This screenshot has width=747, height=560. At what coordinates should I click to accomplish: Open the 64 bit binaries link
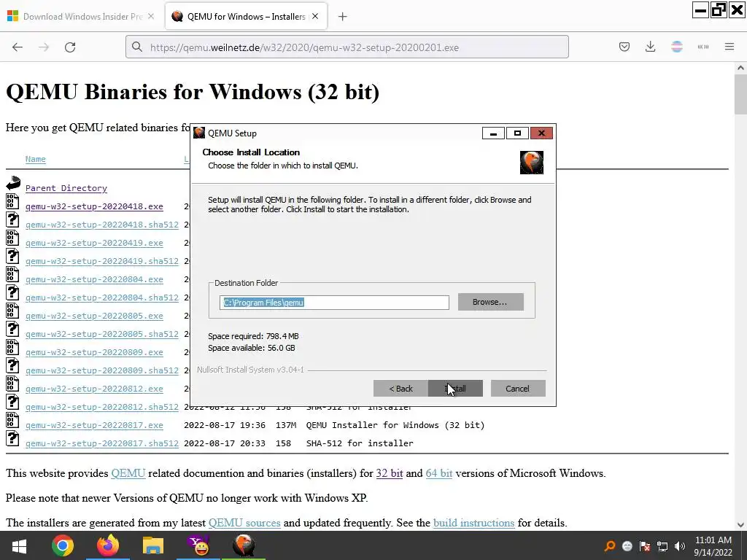[x=438, y=473]
